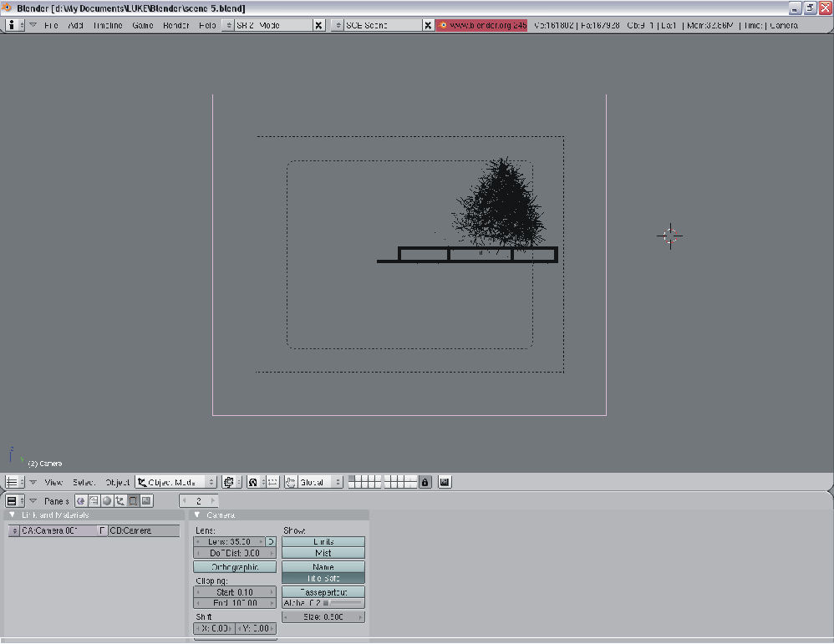834x644 pixels.
Task: Toggle the Name show button
Action: click(x=323, y=567)
